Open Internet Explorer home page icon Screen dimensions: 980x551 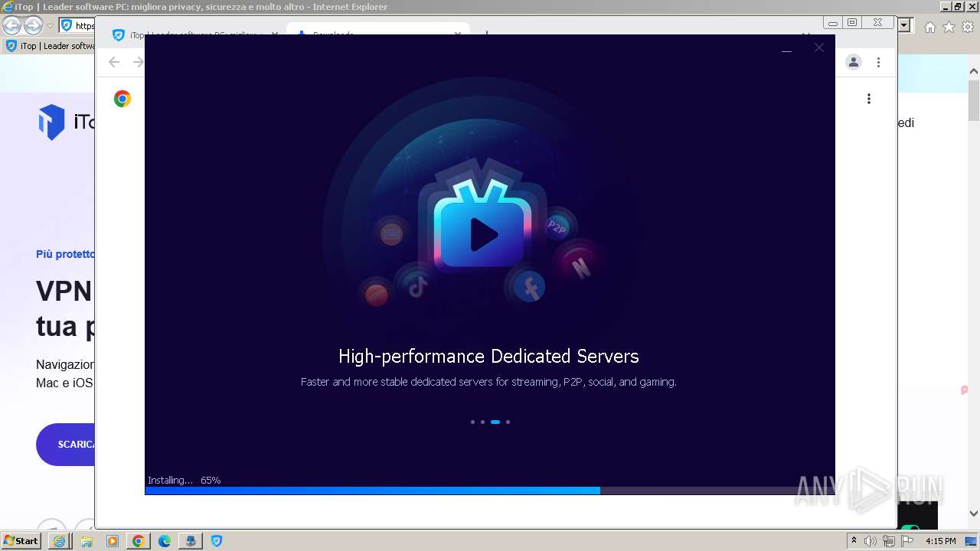click(930, 27)
